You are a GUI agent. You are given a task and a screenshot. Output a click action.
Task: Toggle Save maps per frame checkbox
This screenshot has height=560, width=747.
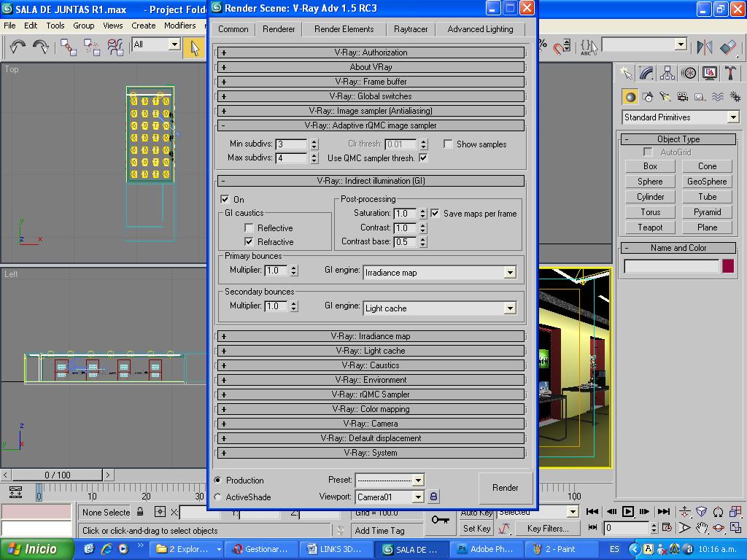click(x=435, y=214)
